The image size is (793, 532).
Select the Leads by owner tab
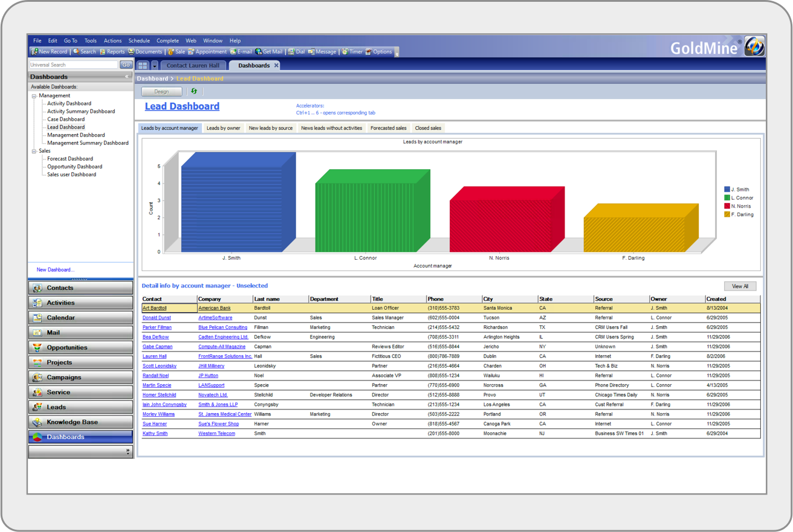223,128
